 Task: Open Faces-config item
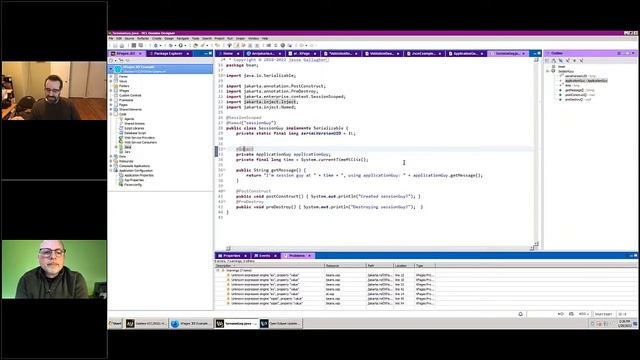(x=133, y=184)
